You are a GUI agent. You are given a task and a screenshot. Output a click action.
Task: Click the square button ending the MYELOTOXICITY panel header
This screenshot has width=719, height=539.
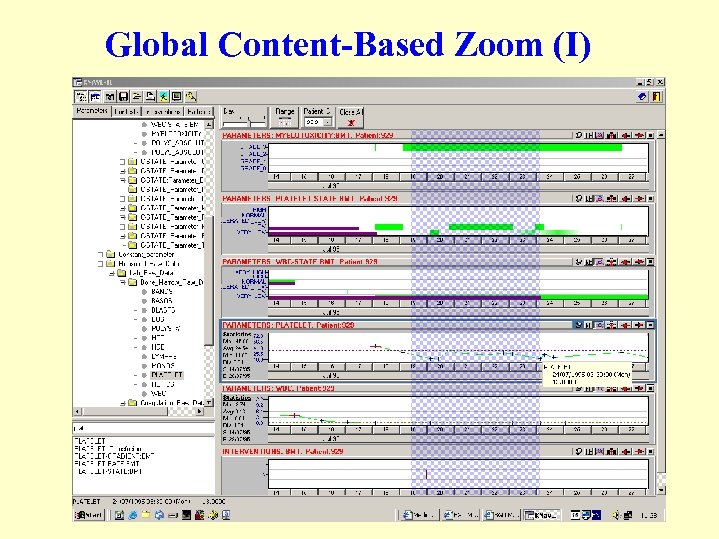pyautogui.click(x=651, y=135)
